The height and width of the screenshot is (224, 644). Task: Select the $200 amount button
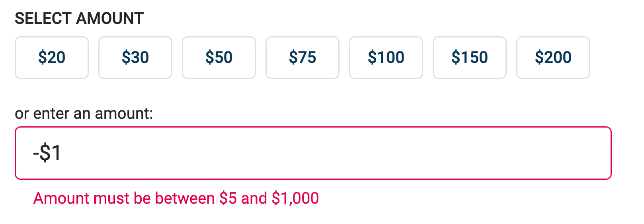[x=553, y=58]
